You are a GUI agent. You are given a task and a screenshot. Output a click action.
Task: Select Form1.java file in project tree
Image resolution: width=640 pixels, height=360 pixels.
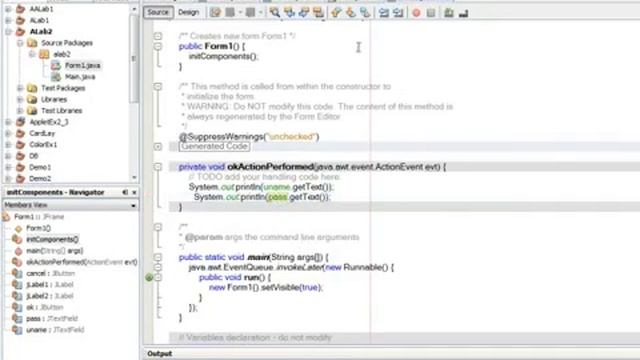[82, 65]
